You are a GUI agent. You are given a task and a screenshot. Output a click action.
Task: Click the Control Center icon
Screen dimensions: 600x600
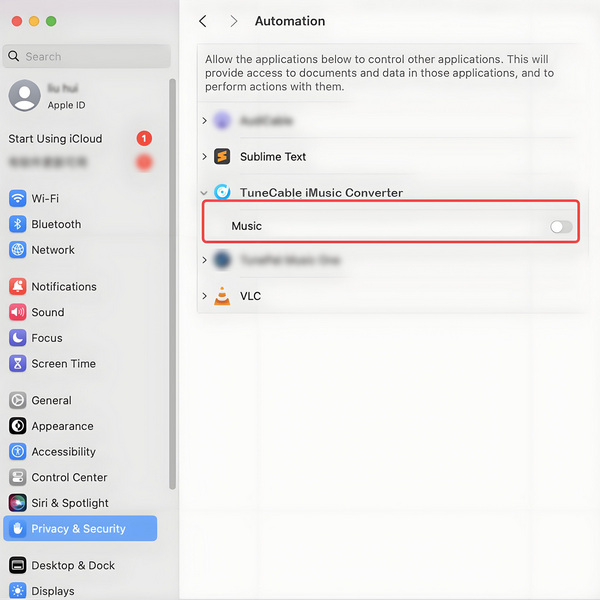tap(18, 477)
